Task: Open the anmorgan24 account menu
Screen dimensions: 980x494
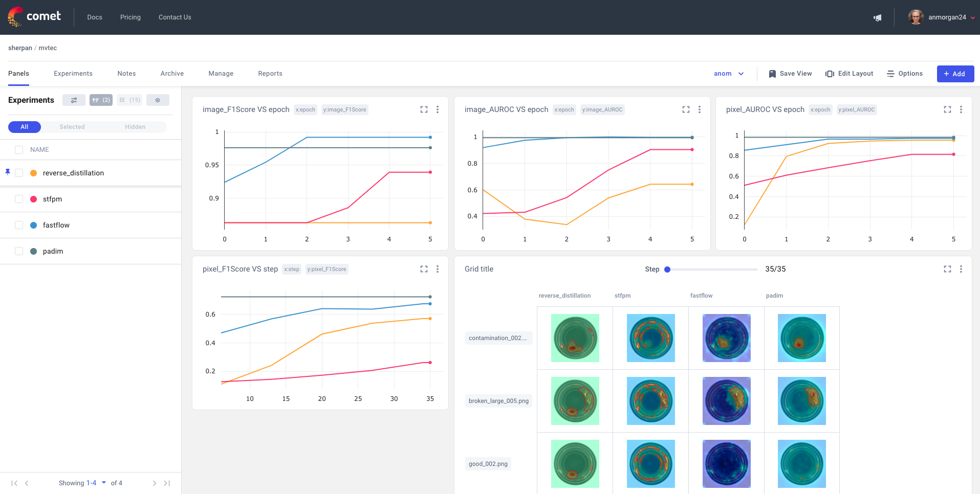Action: coord(942,17)
